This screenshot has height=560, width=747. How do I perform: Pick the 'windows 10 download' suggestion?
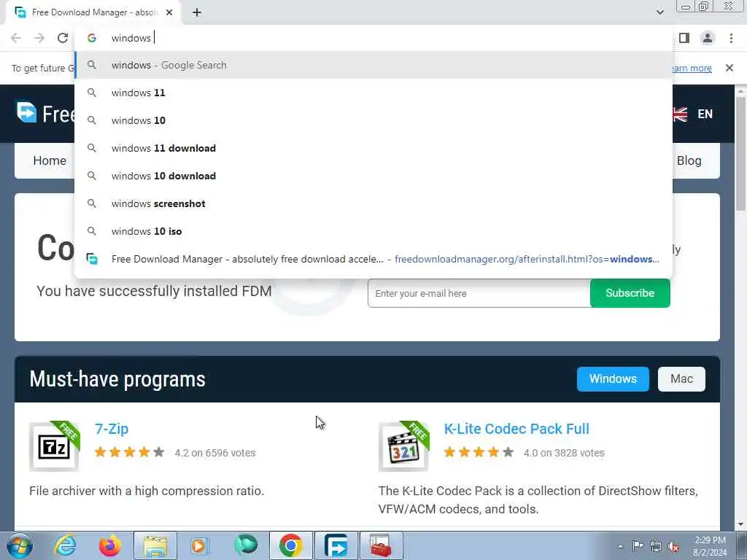click(373, 176)
